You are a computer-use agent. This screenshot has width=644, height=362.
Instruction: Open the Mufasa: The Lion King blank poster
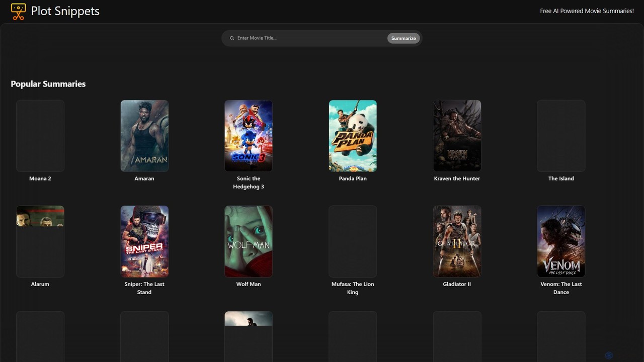353,241
